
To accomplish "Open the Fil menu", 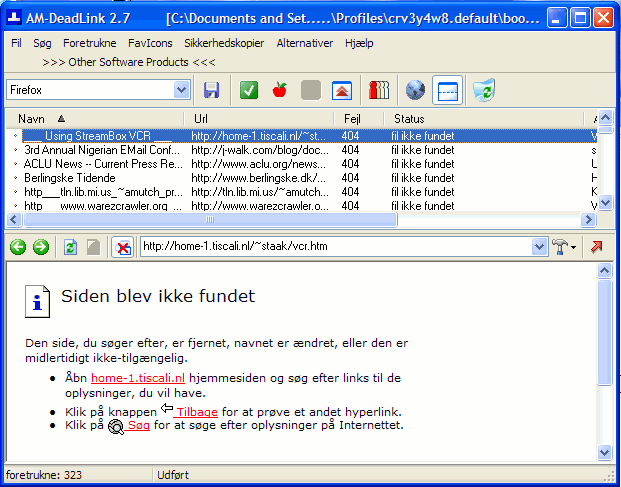I will pos(16,43).
